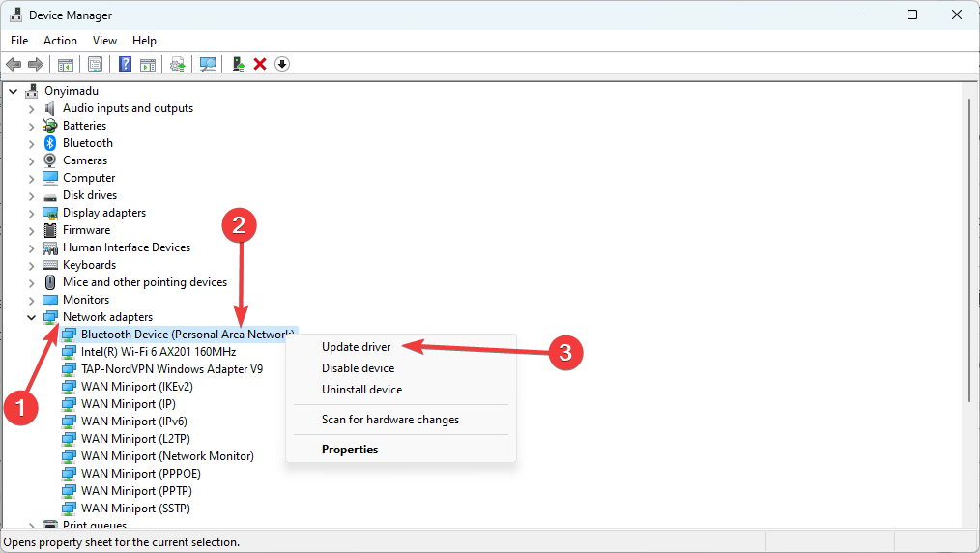980x553 pixels.
Task: Expand the Bluetooth node
Action: pos(31,144)
